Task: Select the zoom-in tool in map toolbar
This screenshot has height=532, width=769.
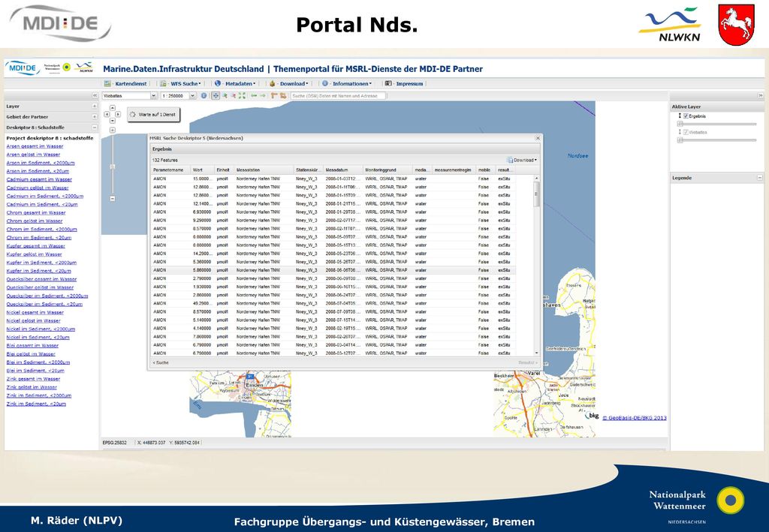Action: pyautogui.click(x=225, y=95)
